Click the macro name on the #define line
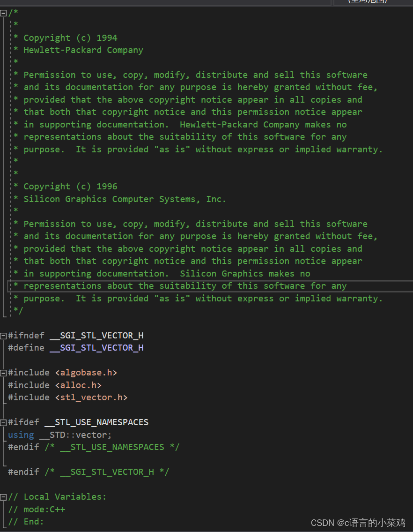The image size is (413, 532). (x=96, y=348)
